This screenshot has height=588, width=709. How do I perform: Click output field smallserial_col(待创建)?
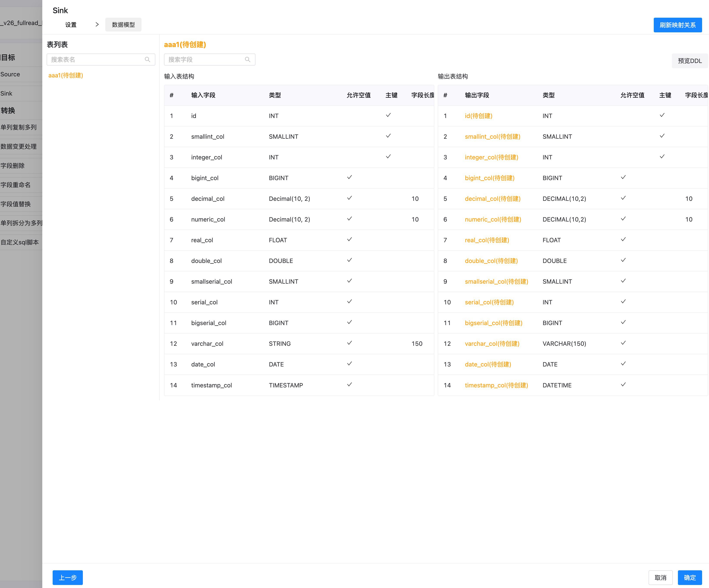[x=496, y=281]
